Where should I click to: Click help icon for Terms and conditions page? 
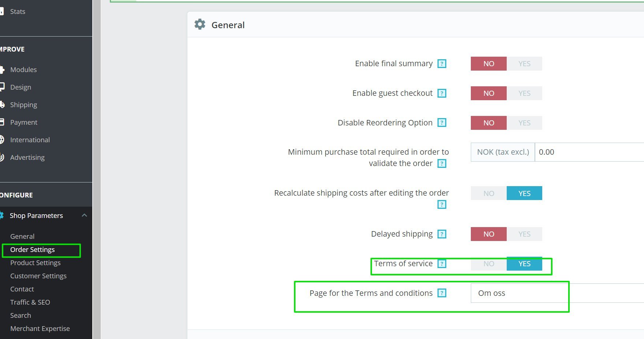[x=442, y=293]
